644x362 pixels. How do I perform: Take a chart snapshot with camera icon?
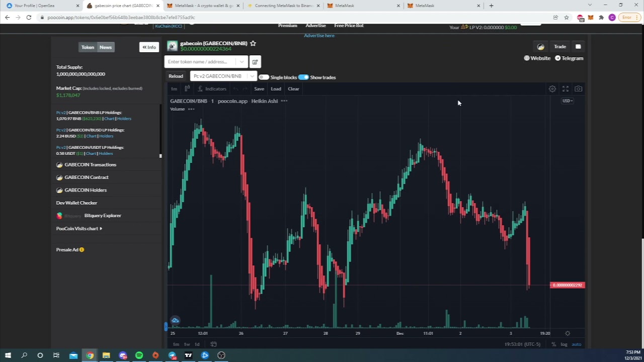click(x=579, y=89)
